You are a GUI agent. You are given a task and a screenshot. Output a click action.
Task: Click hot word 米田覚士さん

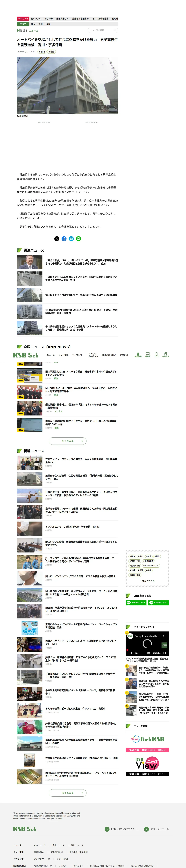click(x=62, y=19)
